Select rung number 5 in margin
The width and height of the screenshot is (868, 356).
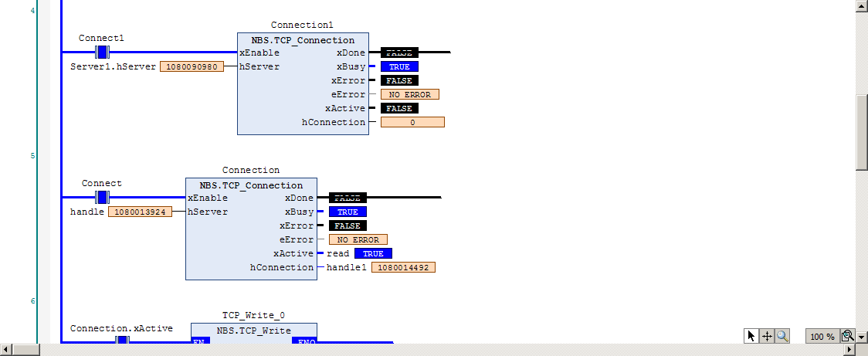click(32, 155)
